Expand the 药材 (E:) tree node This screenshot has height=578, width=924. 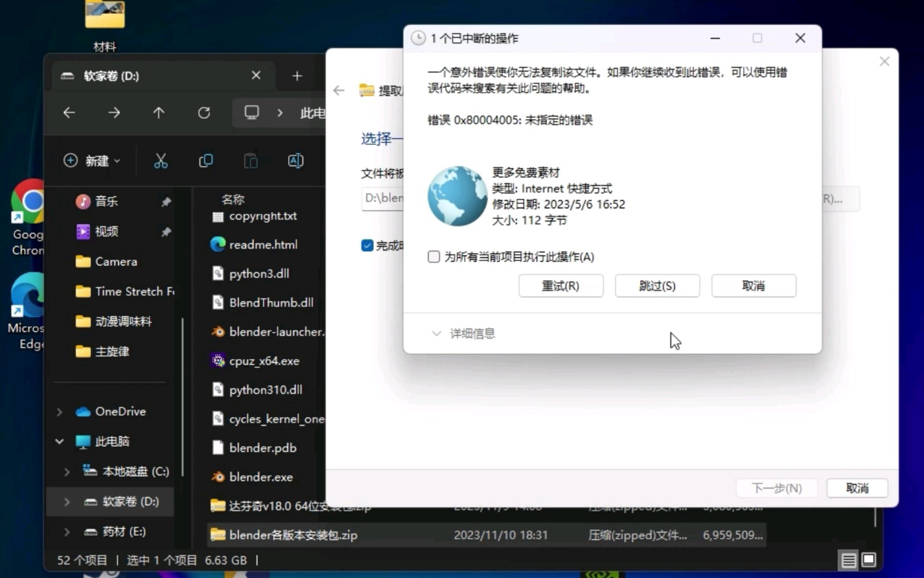coord(66,531)
